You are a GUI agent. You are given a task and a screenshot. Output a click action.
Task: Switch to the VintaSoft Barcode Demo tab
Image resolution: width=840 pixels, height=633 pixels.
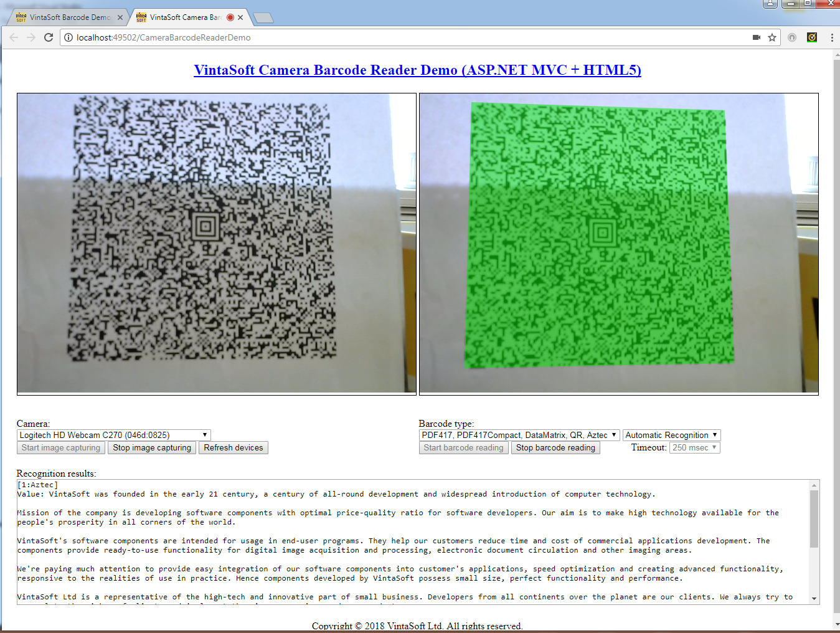tap(68, 17)
